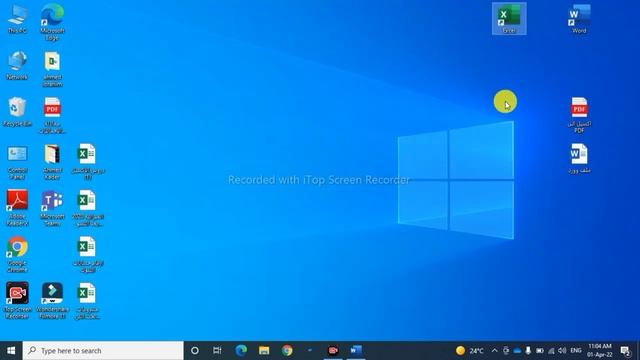This screenshot has height=360, width=640.
Task: Open the volume control speaker icon
Action: [562, 351]
